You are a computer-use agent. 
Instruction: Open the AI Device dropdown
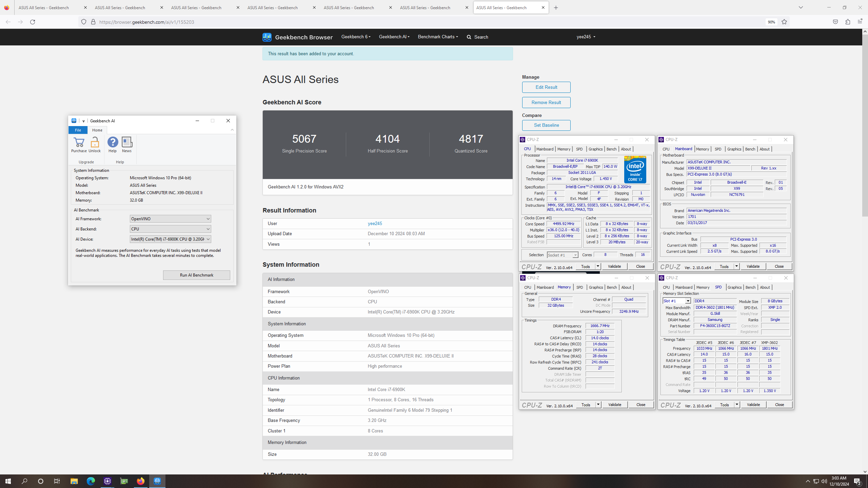coord(170,239)
